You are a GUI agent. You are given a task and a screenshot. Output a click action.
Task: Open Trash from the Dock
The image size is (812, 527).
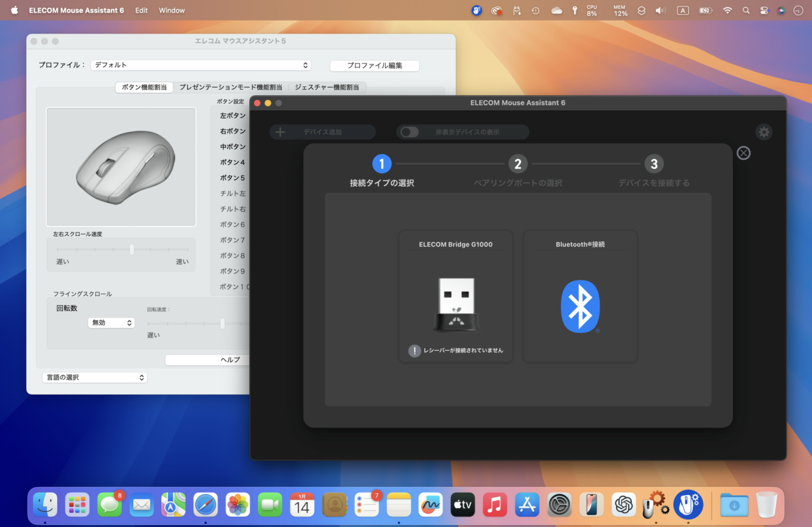tap(766, 505)
